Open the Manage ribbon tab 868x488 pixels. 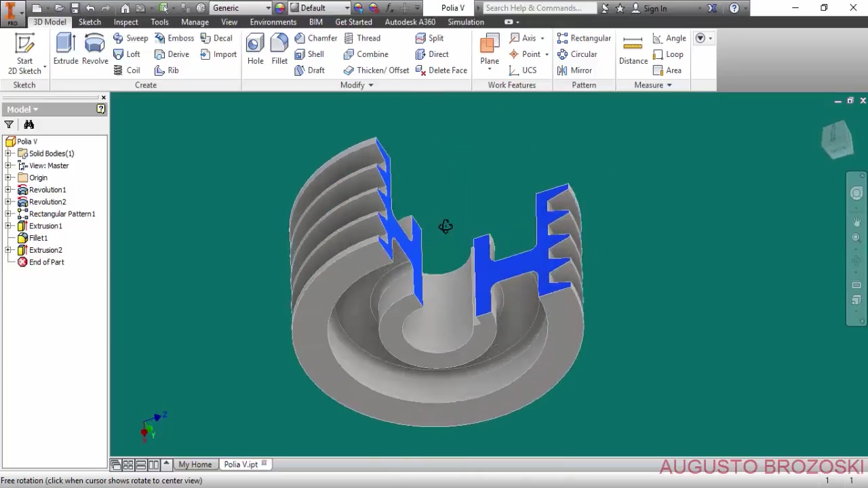point(195,22)
